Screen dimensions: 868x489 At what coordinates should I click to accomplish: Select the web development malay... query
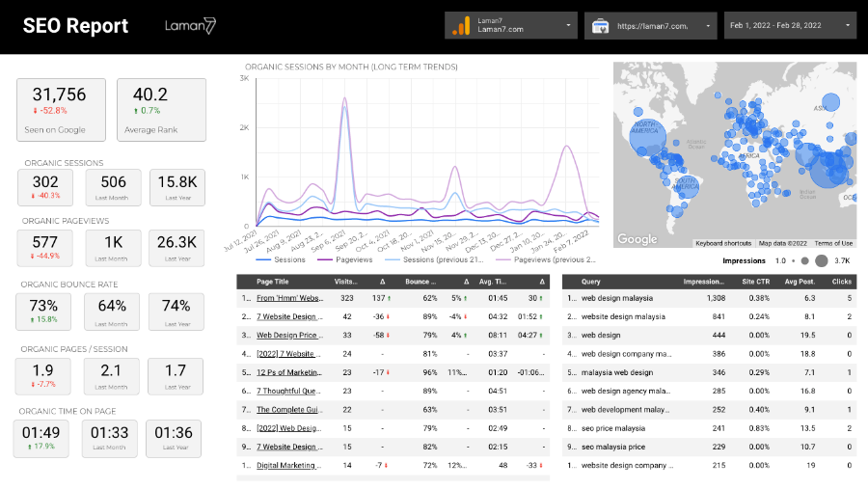pyautogui.click(x=625, y=410)
